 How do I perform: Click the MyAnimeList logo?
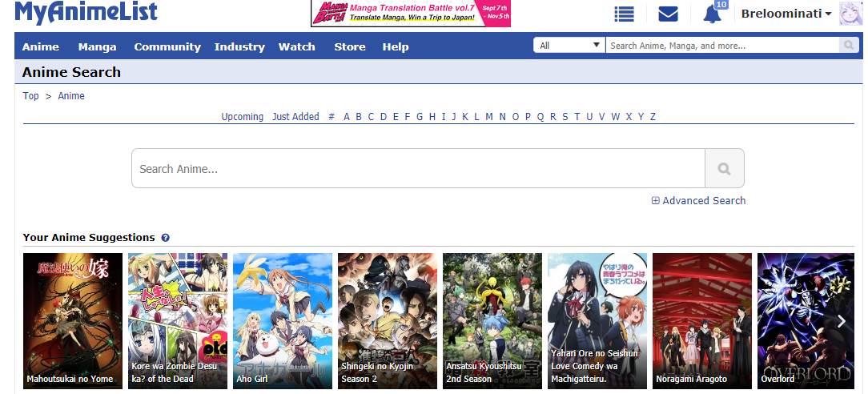click(86, 13)
